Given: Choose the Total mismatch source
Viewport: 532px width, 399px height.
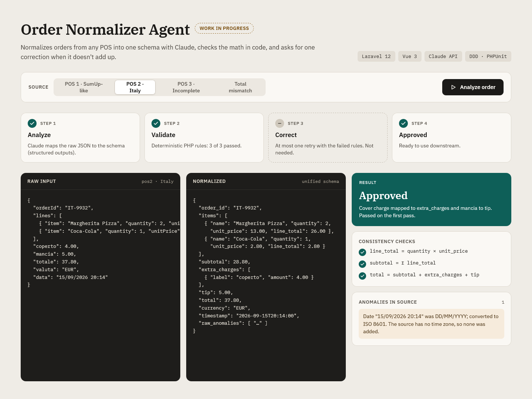Looking at the screenshot, I should [240, 87].
